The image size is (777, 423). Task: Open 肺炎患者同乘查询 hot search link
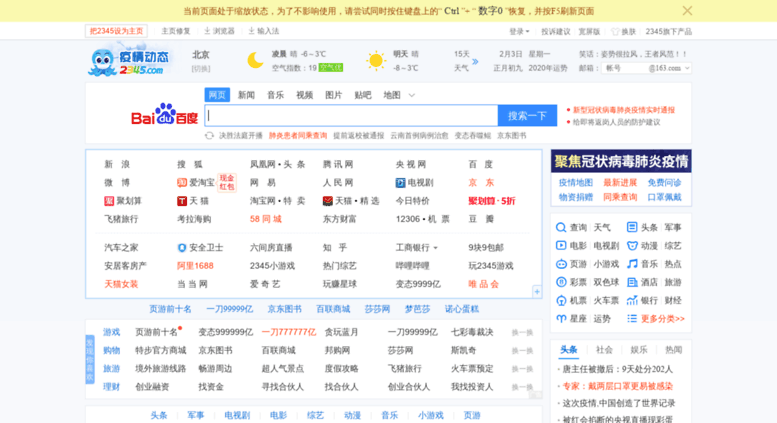(x=298, y=136)
